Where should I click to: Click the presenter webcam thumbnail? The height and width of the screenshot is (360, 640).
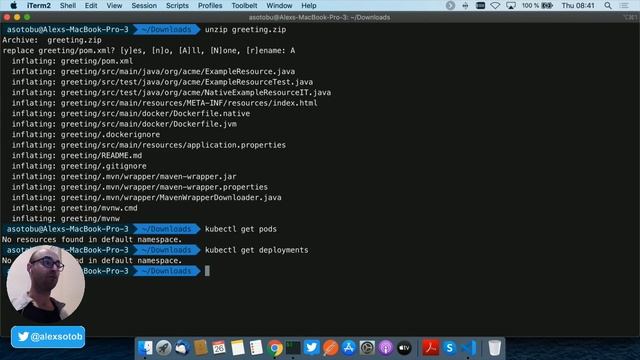point(46,284)
